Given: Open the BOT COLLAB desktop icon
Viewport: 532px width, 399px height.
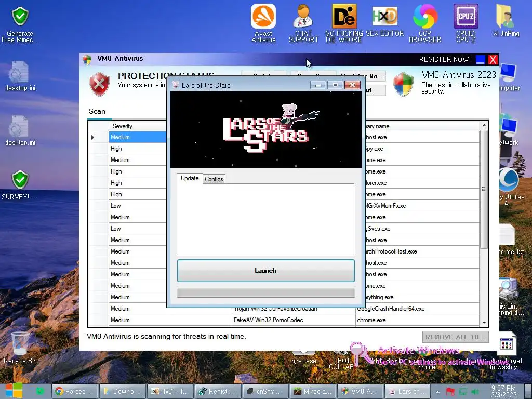Looking at the screenshot, I should (x=341, y=362).
